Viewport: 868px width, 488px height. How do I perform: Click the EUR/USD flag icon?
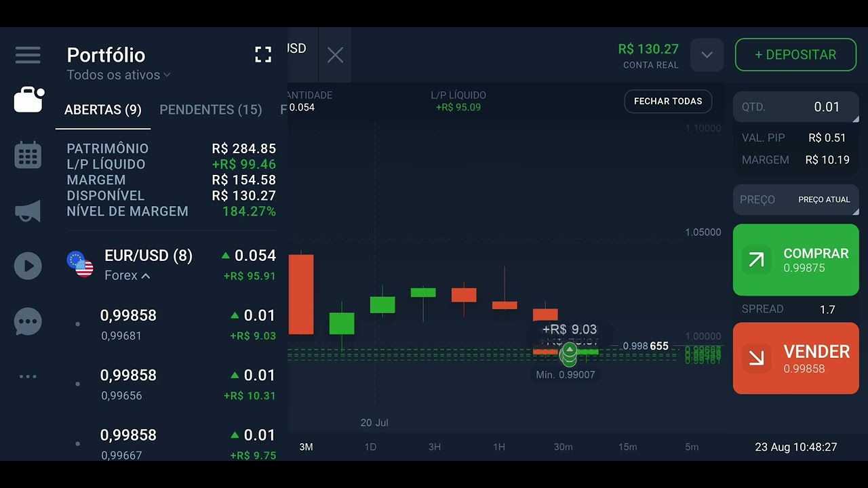point(80,264)
